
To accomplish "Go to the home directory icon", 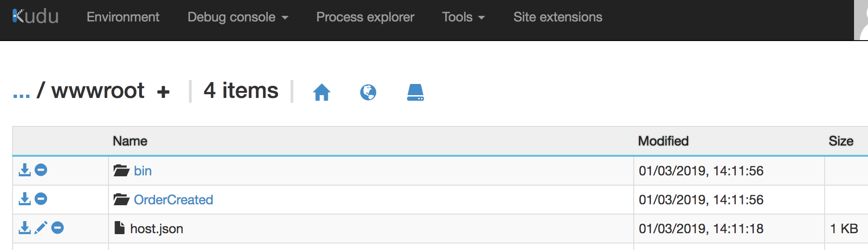I will tap(321, 92).
